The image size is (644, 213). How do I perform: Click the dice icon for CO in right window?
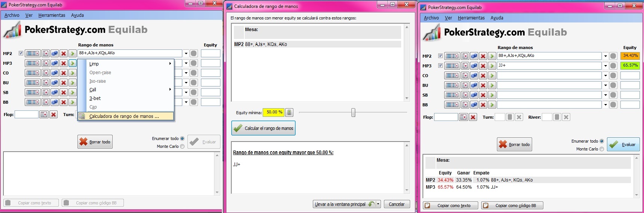[474, 76]
